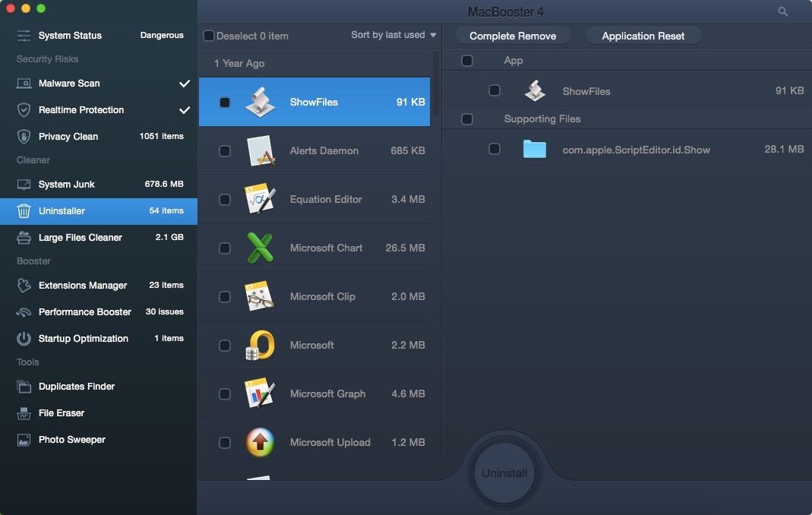Check the ShowFiles 91 KB detail checkbox
812x515 pixels.
click(x=494, y=90)
